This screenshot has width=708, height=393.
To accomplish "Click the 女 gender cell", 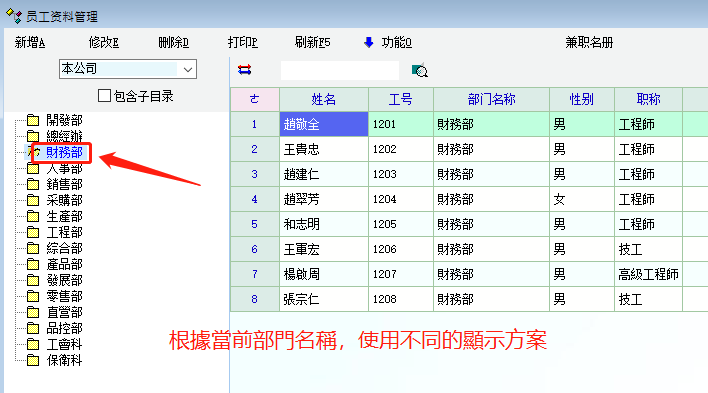I will pyautogui.click(x=582, y=199).
